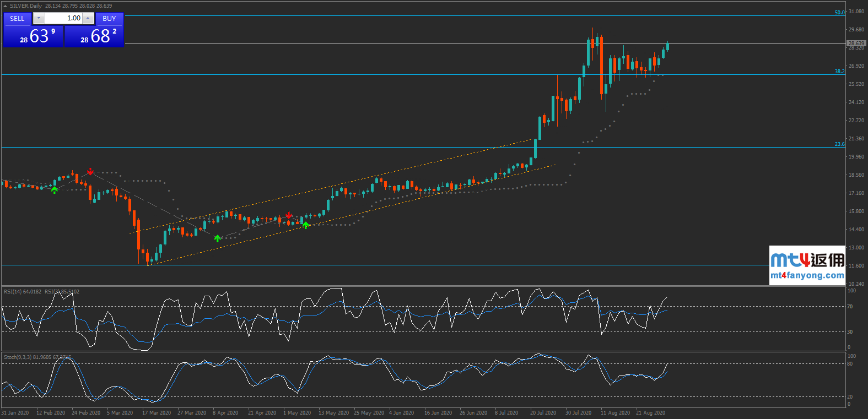868x419 pixels.
Task: Select the green up arrow near 8 Apr
Action: click(218, 238)
